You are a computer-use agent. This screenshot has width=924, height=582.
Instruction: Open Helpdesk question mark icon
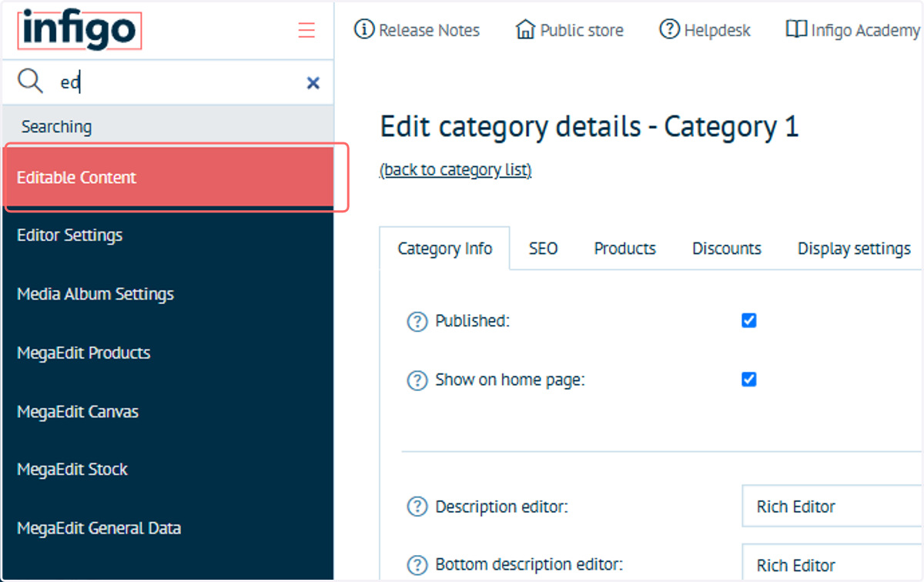[x=669, y=30]
